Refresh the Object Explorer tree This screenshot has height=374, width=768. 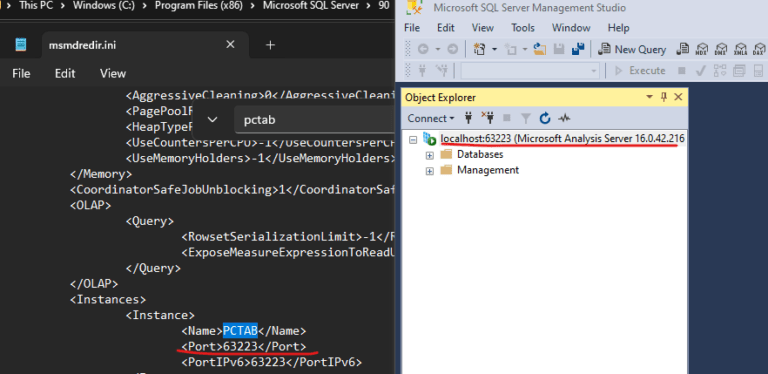click(545, 118)
